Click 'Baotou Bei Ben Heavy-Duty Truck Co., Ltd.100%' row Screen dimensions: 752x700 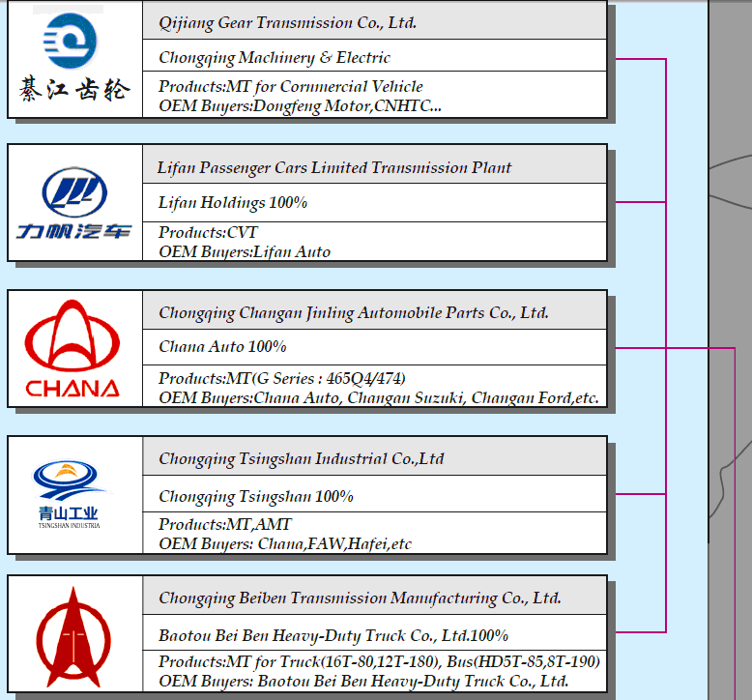[x=374, y=633]
